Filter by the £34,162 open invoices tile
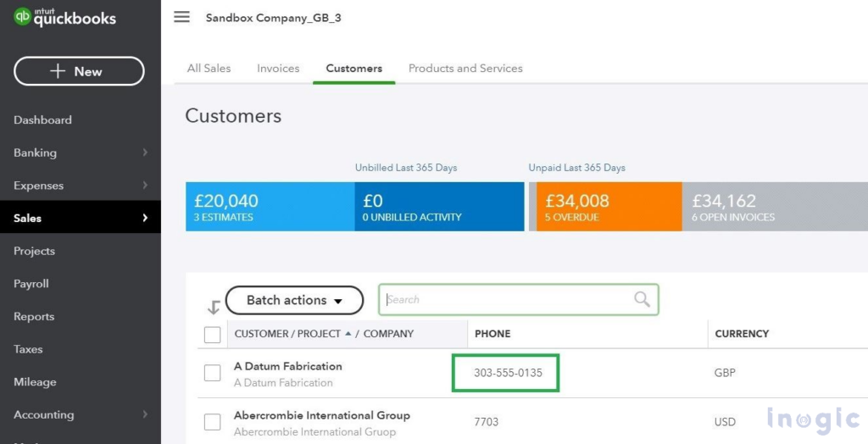Viewport: 868px width, 444px height. click(x=775, y=207)
